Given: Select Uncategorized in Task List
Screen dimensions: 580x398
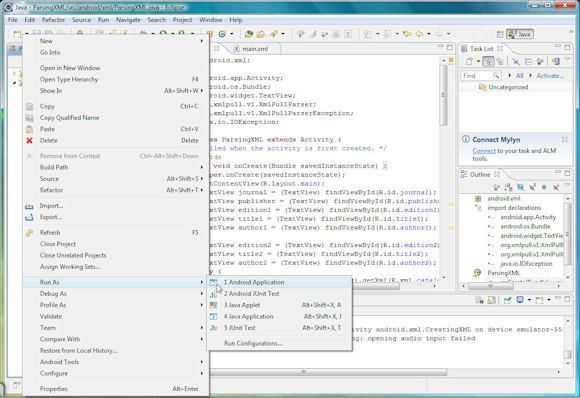Looking at the screenshot, I should click(x=508, y=87).
